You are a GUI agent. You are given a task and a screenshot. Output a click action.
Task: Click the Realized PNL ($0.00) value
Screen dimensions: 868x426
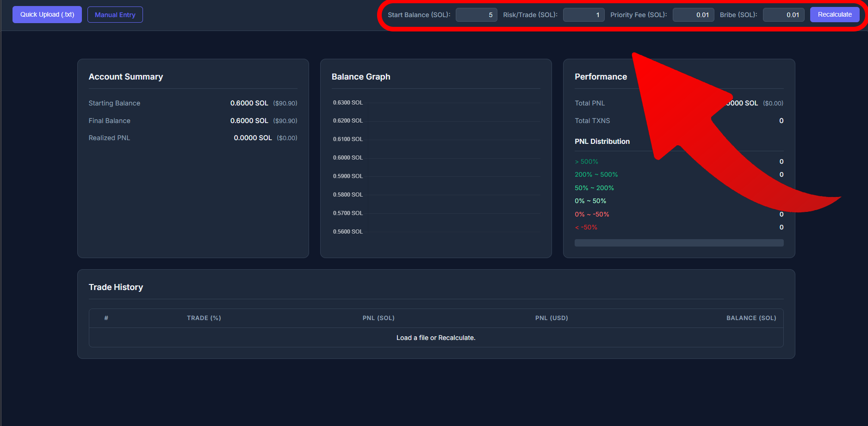tap(287, 138)
